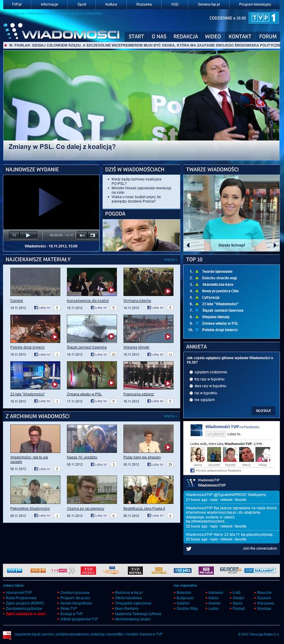Open the Warszawa regional link
Image resolution: width=284 pixels, height=644 pixels.
tap(265, 603)
